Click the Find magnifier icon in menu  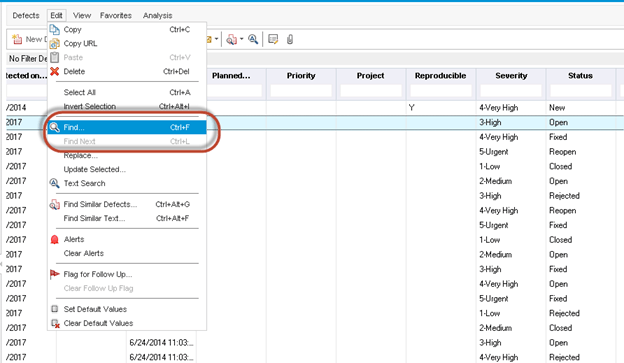[55, 127]
